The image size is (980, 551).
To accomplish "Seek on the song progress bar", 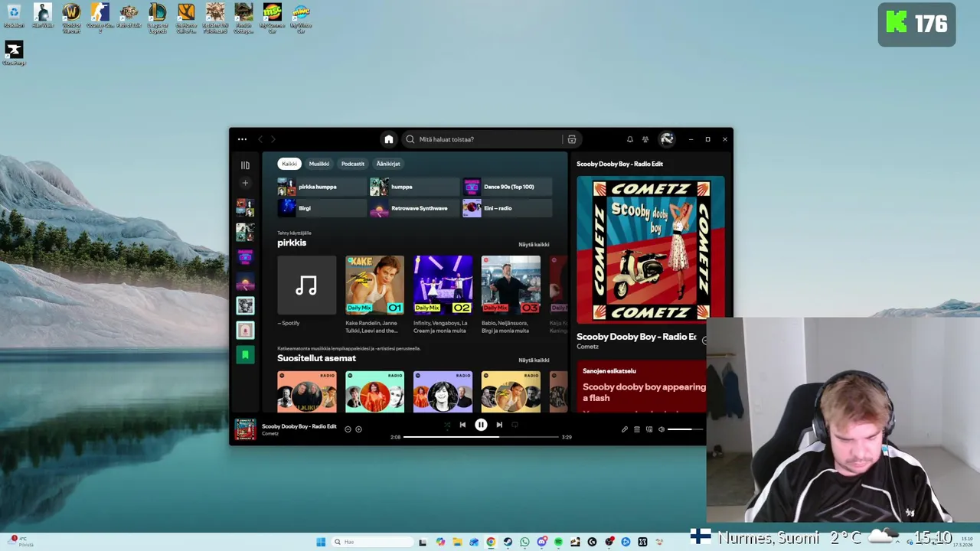I will click(481, 437).
